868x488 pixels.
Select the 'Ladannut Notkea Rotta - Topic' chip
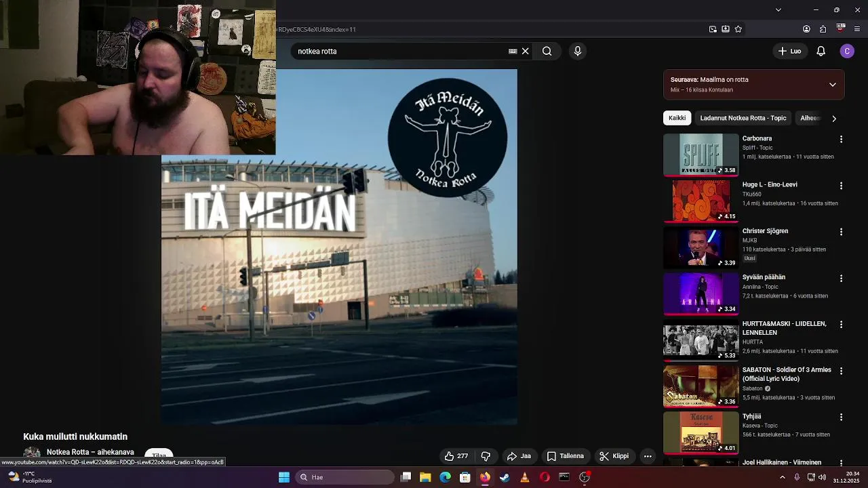(x=743, y=118)
